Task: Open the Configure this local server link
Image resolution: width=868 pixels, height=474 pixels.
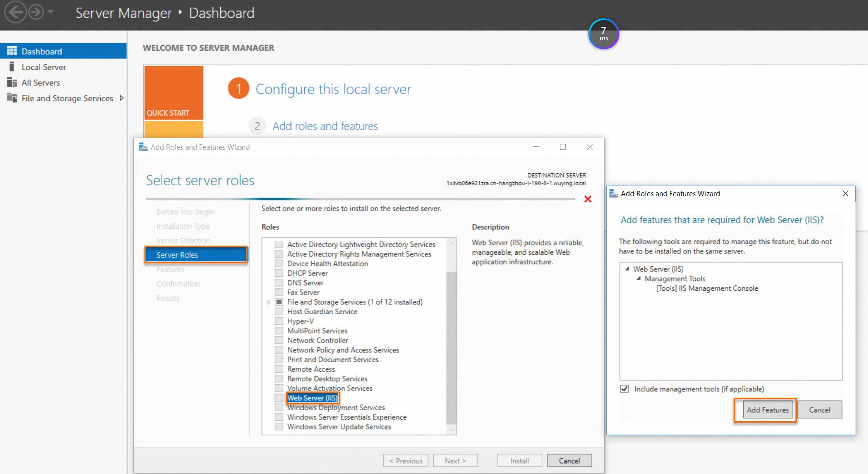Action: coord(333,89)
